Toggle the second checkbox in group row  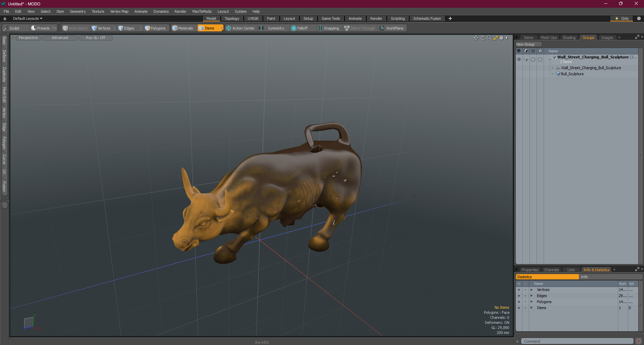point(540,59)
